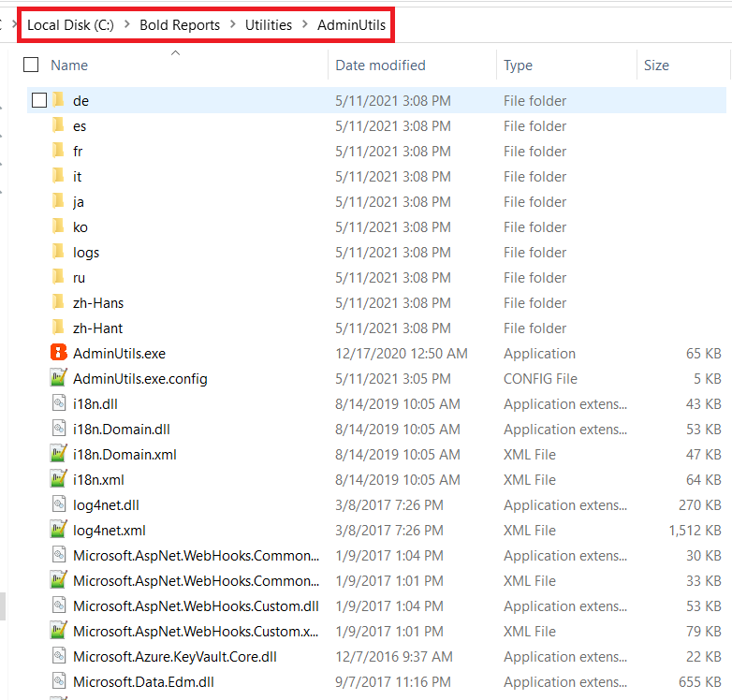The width and height of the screenshot is (732, 700).
Task: Click the 1,512 KB size cell
Action: point(695,530)
